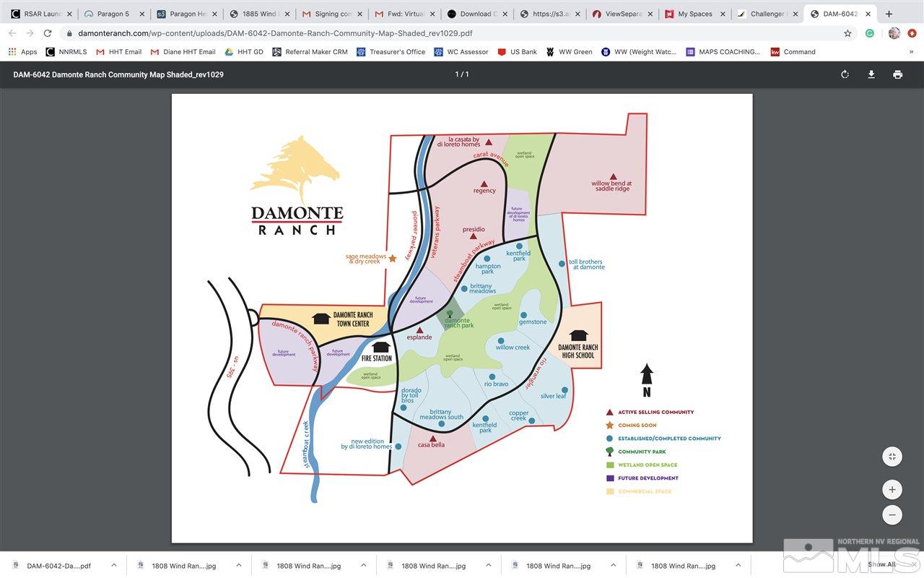Viewport: 924px width, 578px height.
Task: Click the "ACTIVE SELLING COMMUNITY" legend entry
Action: click(655, 412)
